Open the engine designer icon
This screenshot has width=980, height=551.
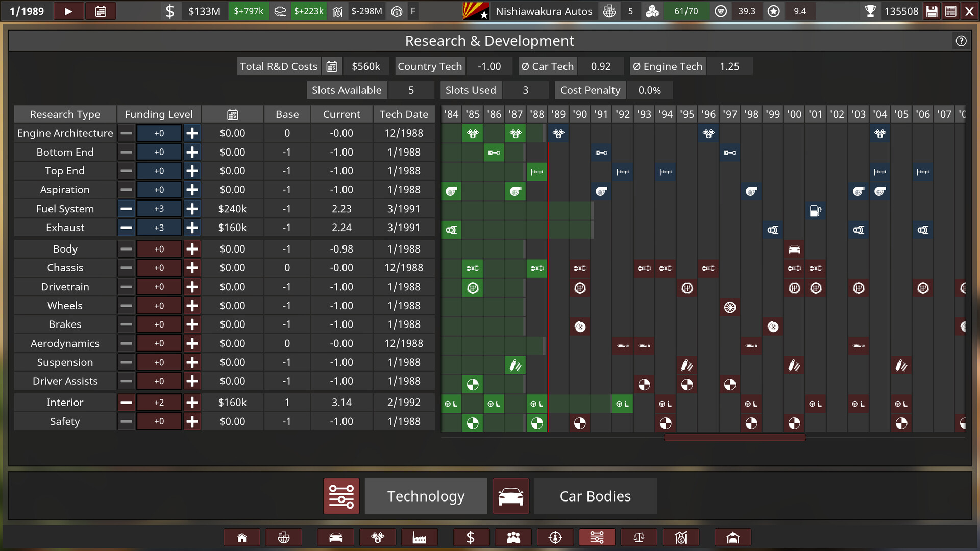(378, 537)
